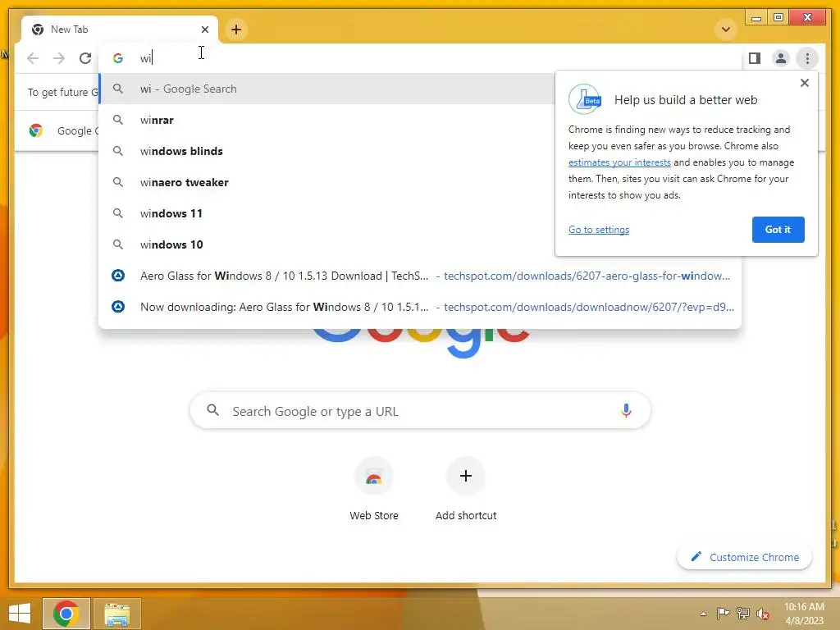Open the Go to settings link

(598, 230)
